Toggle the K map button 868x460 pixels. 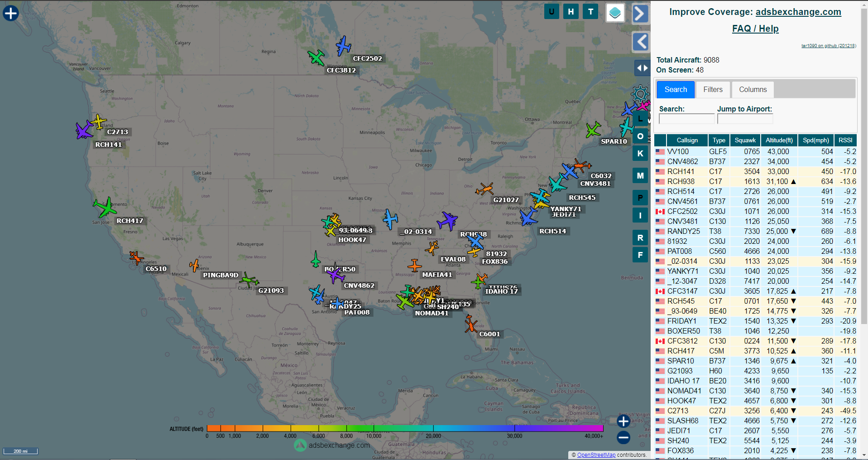(x=640, y=153)
